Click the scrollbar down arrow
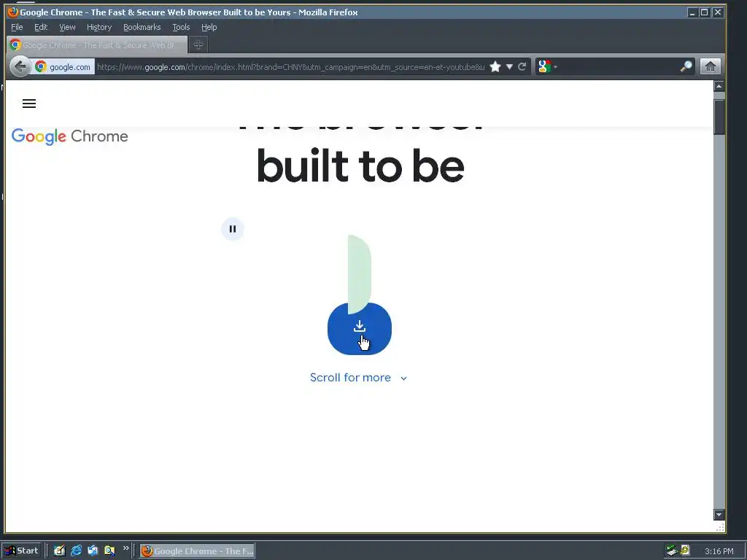The height and width of the screenshot is (560, 747). pos(719,514)
